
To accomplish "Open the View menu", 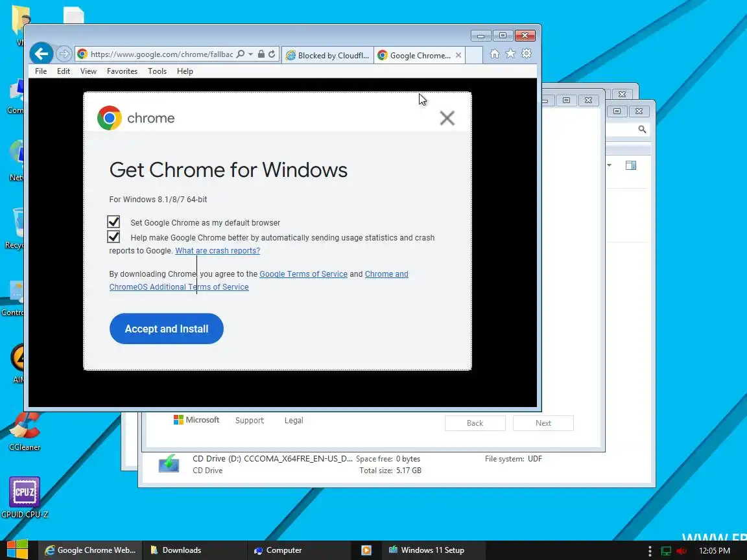I will point(88,71).
